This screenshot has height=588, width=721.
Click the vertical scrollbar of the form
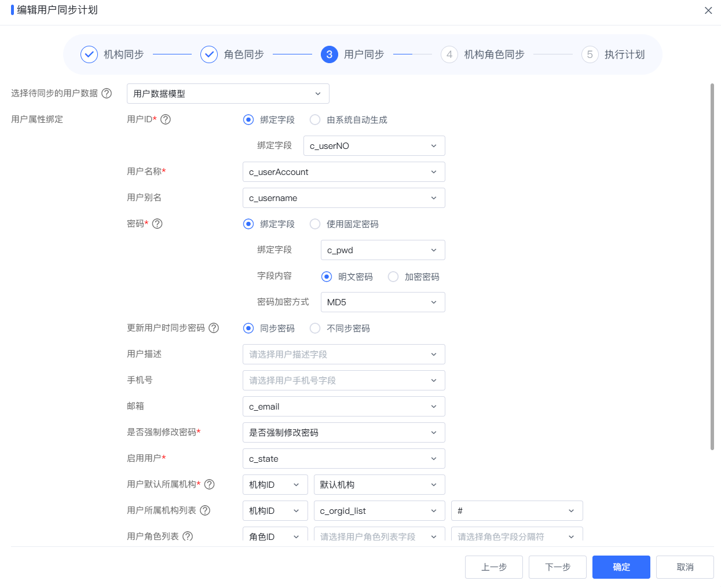(712, 266)
